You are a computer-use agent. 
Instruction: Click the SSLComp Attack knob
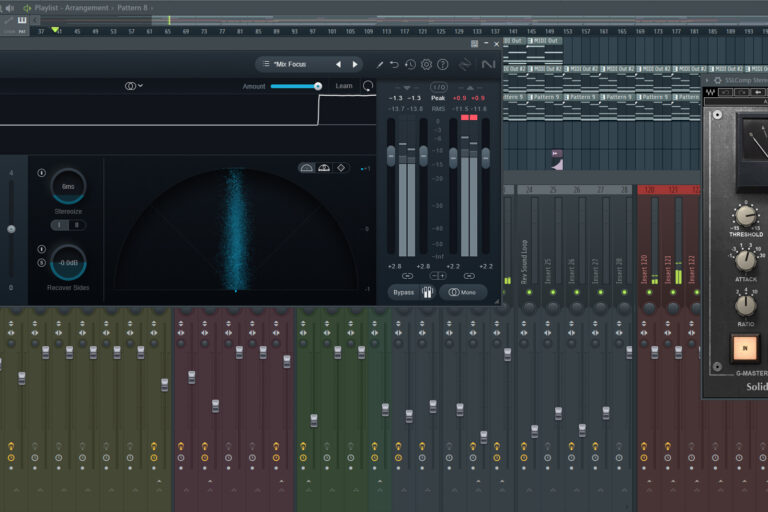(x=745, y=260)
